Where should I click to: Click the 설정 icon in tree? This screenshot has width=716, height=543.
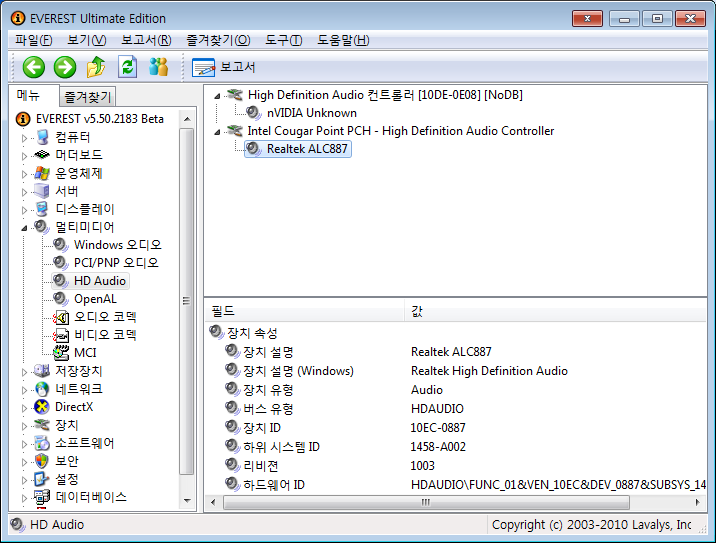click(42, 479)
